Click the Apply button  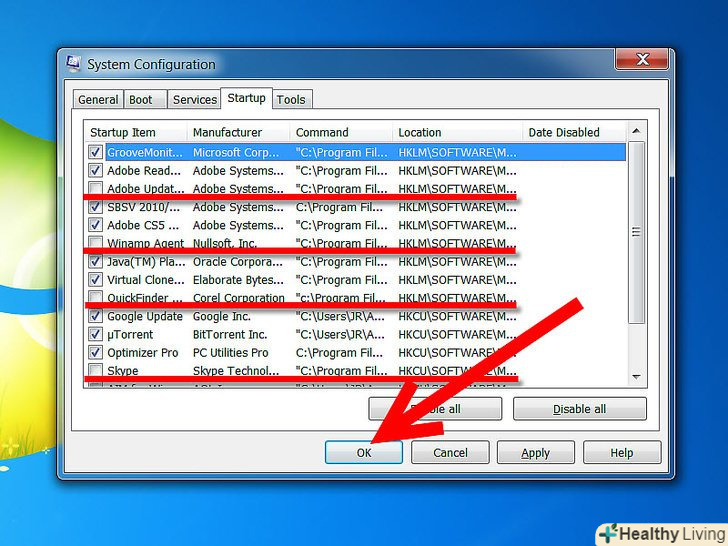[x=535, y=453]
